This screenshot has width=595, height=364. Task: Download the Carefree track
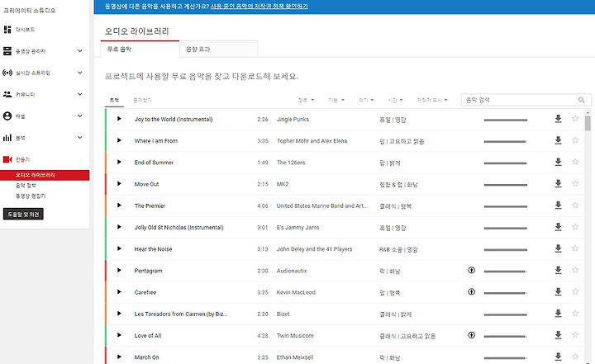click(x=558, y=291)
